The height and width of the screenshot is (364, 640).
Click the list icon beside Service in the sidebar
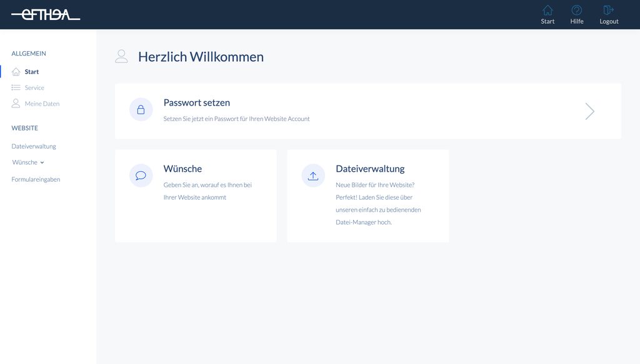[x=16, y=88]
